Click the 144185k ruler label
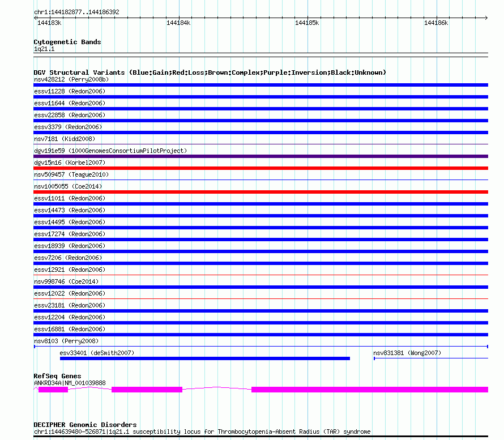504x440 pixels. pyautogui.click(x=307, y=23)
